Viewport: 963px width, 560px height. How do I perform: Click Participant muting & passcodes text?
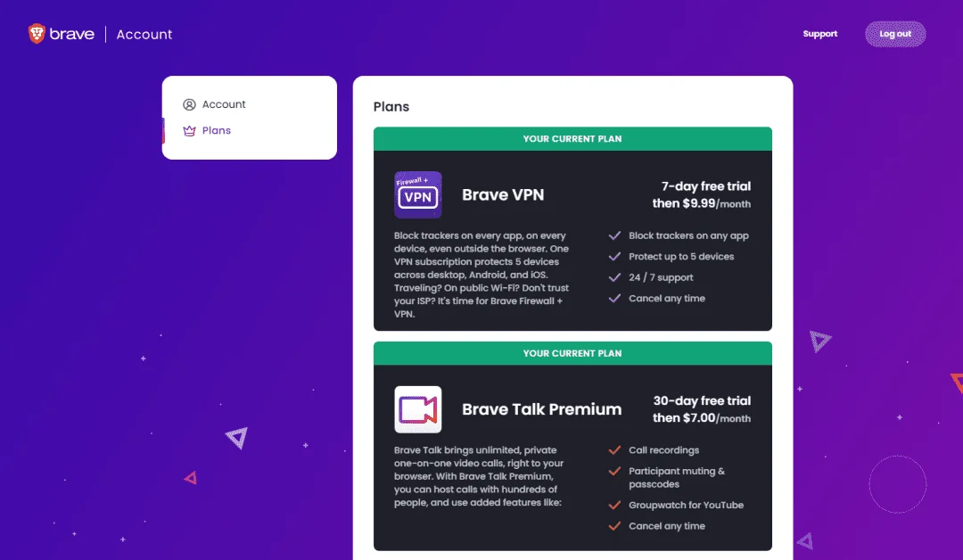tap(677, 478)
